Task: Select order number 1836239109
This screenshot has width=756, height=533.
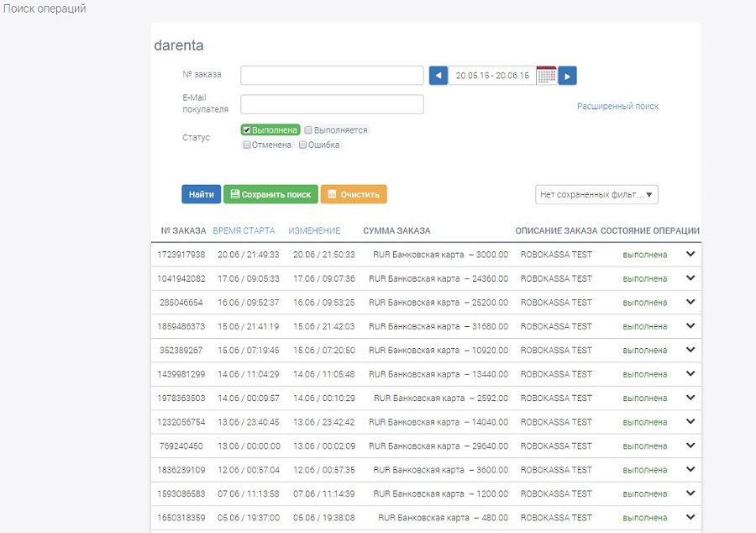Action: [181, 470]
